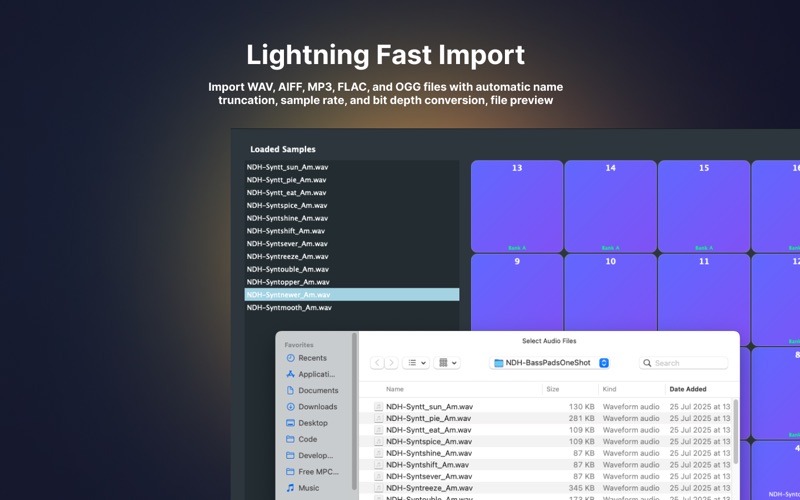Trigger pad 9
This screenshot has height=500, width=800.
click(x=517, y=292)
